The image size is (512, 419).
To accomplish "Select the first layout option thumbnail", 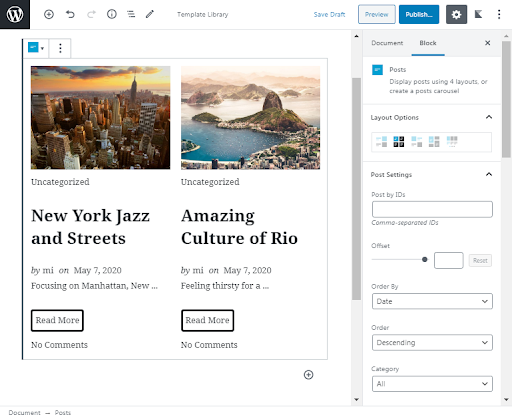I will tap(382, 142).
